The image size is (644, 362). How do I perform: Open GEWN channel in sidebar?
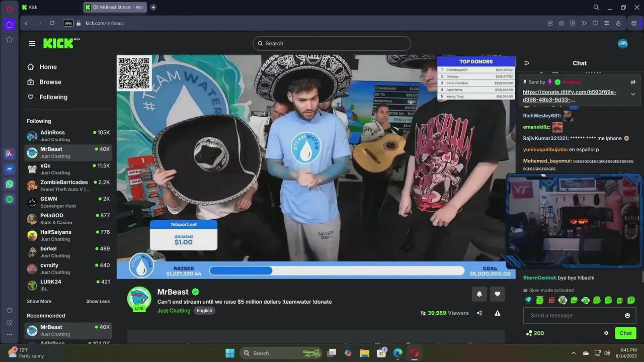tap(68, 202)
